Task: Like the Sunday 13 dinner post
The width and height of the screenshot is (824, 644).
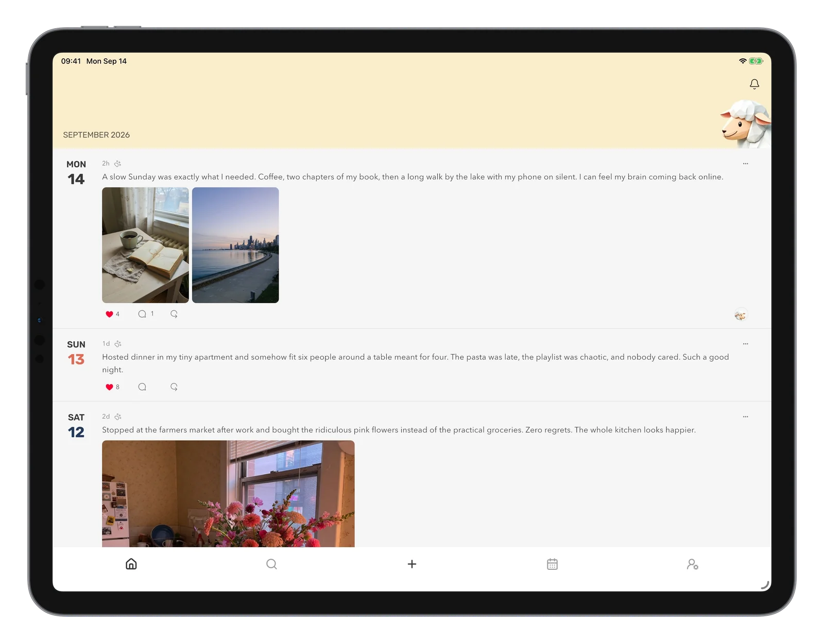Action: 109,387
